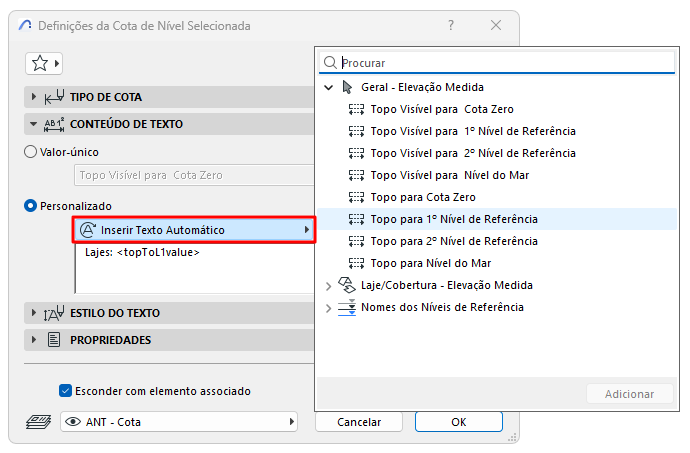Open the favorites star button

(x=44, y=63)
